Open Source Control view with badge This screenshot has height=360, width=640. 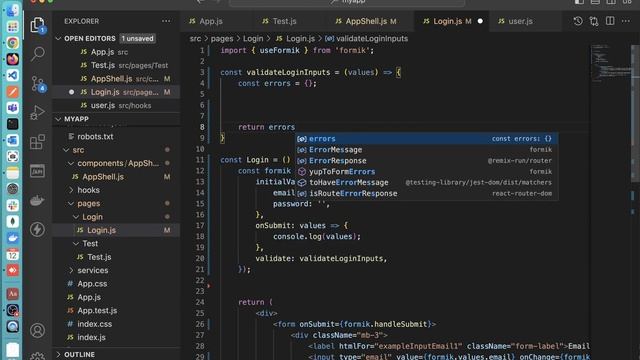(x=38, y=84)
